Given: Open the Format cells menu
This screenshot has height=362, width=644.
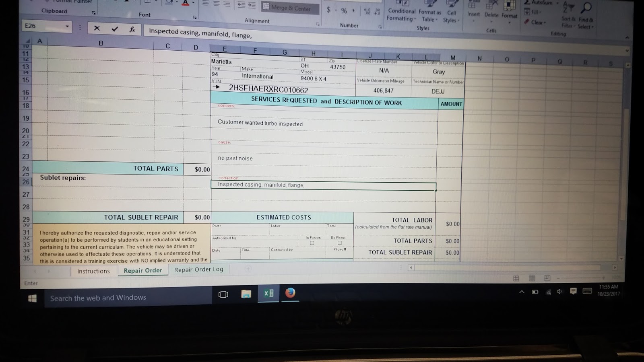Looking at the screenshot, I should [x=509, y=11].
